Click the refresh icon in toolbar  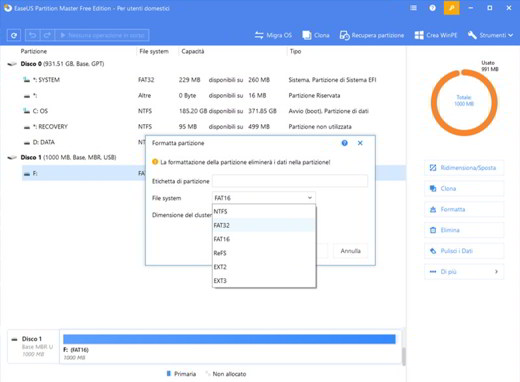pyautogui.click(x=14, y=35)
